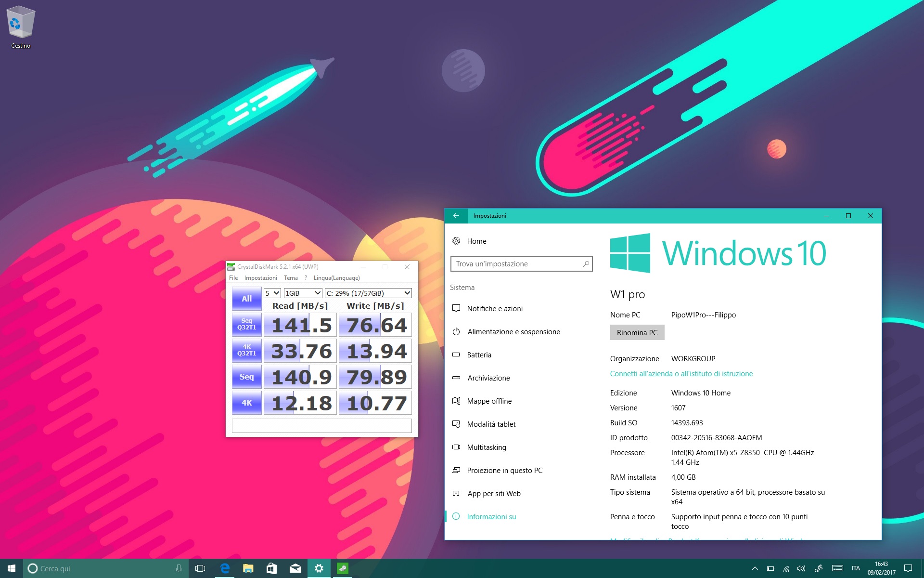Click the Home gear icon in Impostazioni
Screen dimensions: 924x578
(456, 241)
